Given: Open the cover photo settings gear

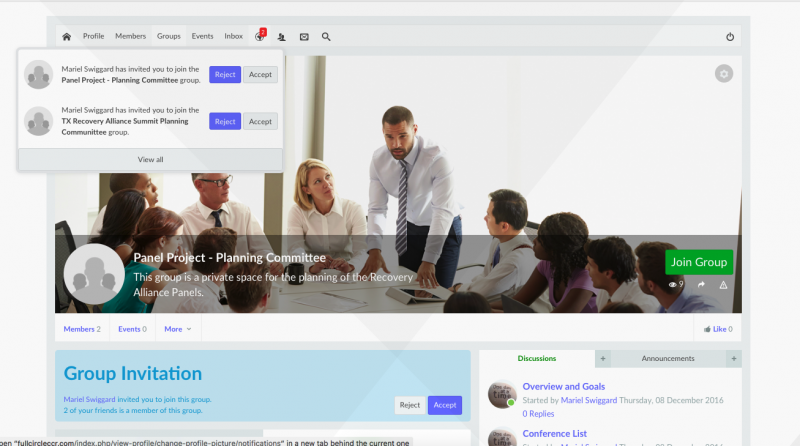Looking at the screenshot, I should 723,74.
